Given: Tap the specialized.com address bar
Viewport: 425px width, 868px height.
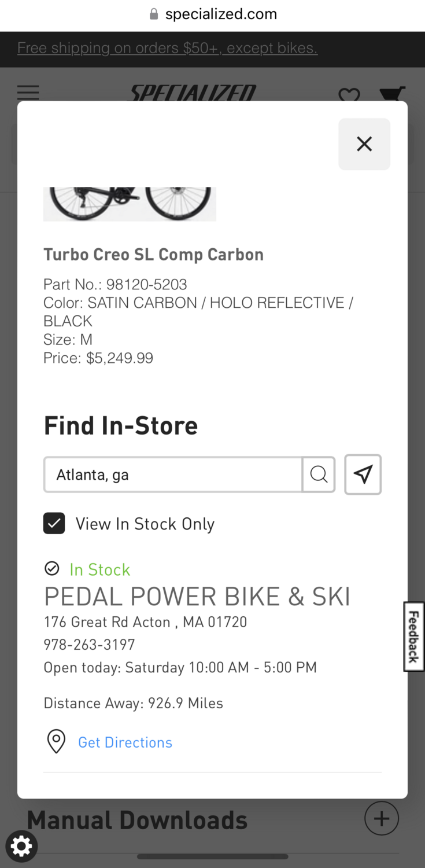Looking at the screenshot, I should pyautogui.click(x=221, y=14).
